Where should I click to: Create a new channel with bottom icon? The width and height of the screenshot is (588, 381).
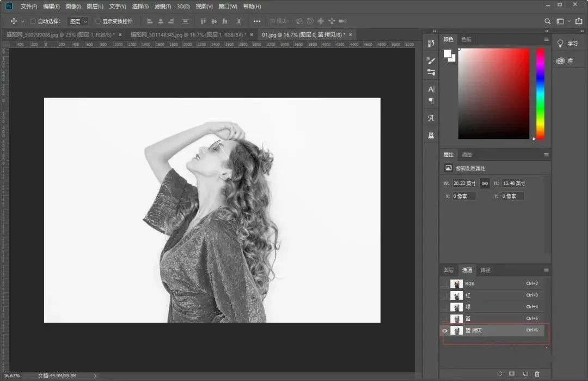tap(525, 373)
